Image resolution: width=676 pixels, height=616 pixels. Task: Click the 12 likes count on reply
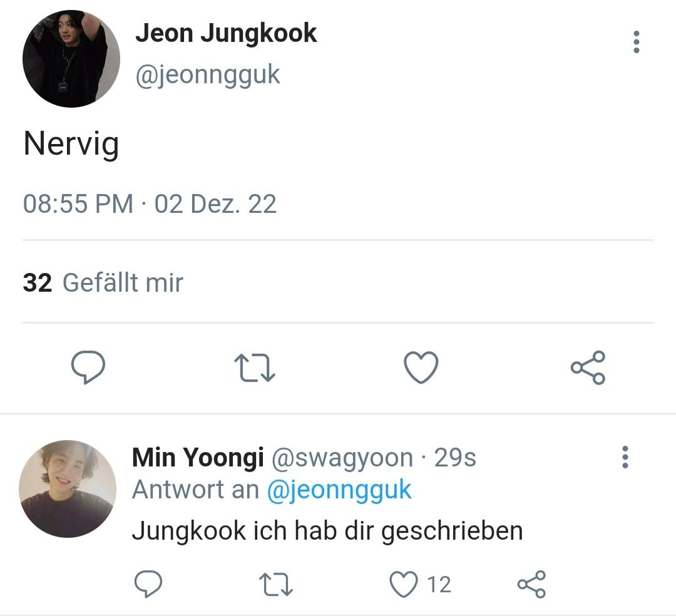[x=439, y=585]
